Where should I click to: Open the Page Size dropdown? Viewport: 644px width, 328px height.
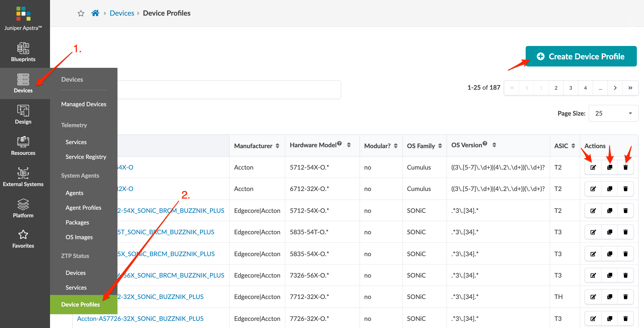tap(613, 113)
